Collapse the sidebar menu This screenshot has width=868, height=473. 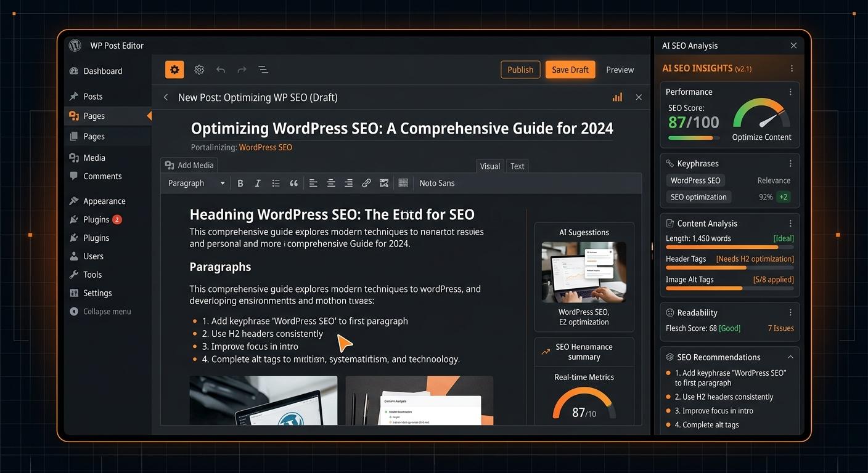tap(100, 312)
